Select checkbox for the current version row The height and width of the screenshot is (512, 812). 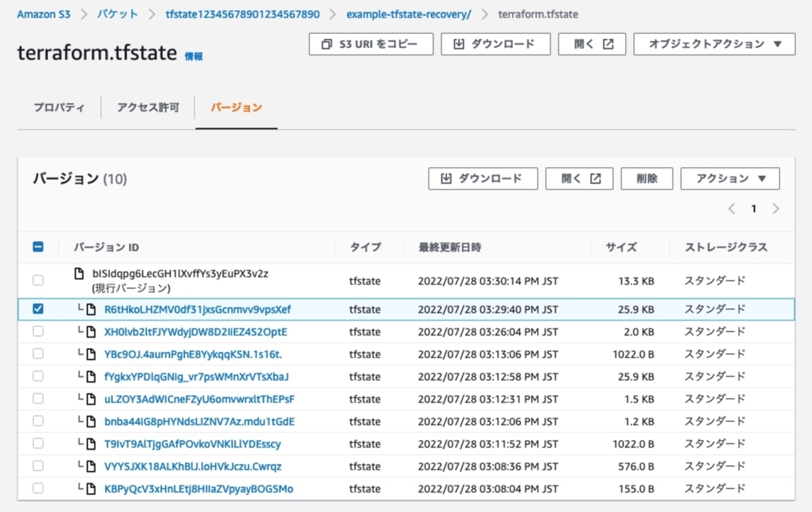click(x=38, y=280)
